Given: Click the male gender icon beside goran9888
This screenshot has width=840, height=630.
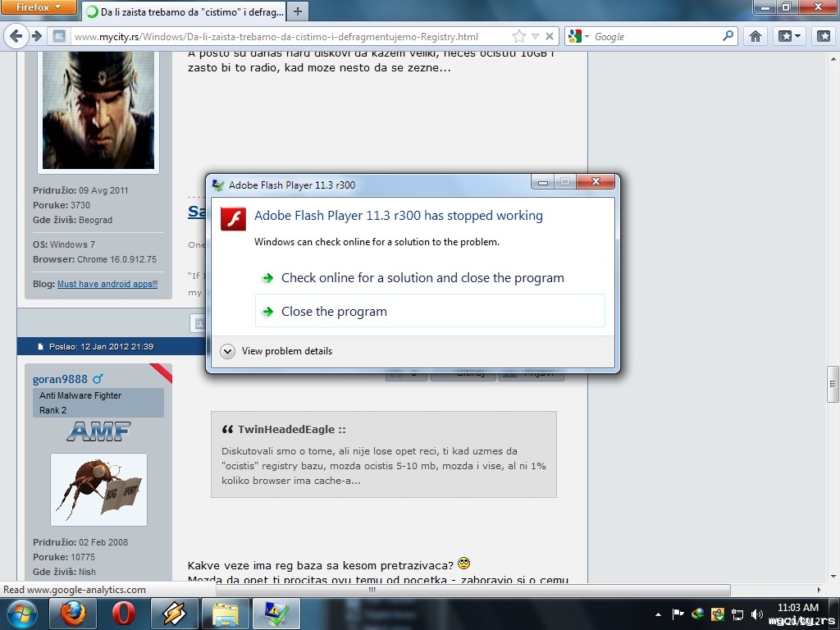Looking at the screenshot, I should [98, 379].
